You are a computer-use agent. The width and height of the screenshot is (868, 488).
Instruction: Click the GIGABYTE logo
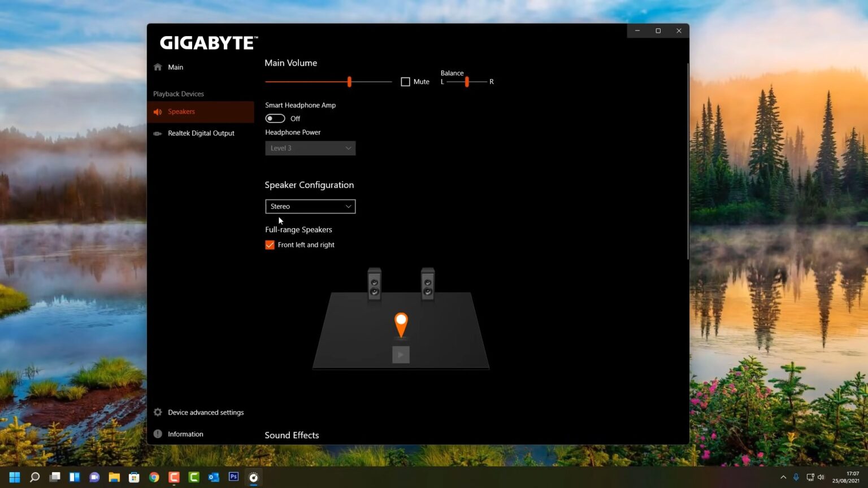pyautogui.click(x=208, y=42)
